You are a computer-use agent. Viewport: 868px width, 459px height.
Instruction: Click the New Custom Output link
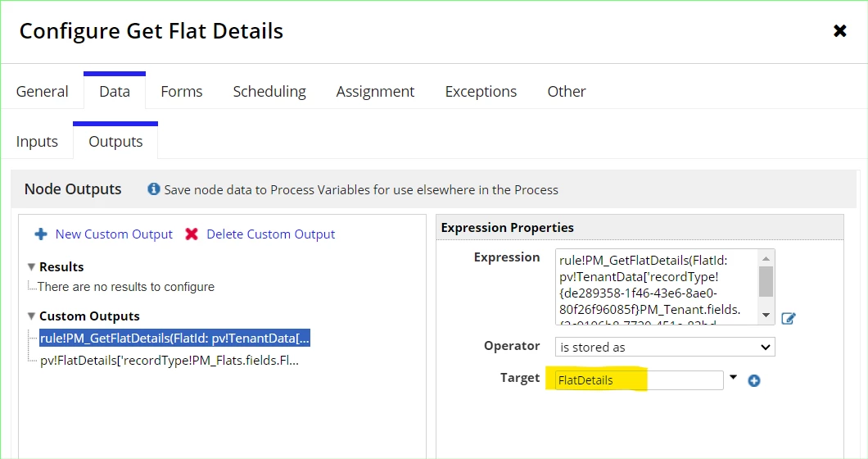[x=114, y=234]
